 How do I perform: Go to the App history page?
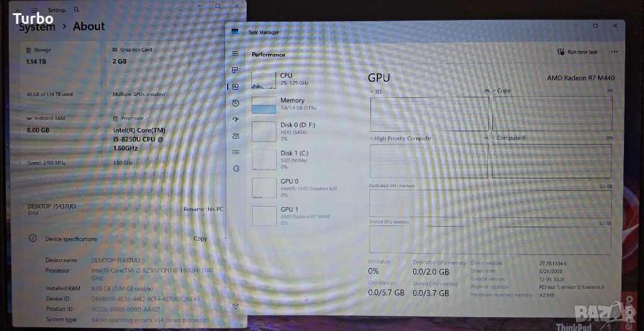(x=235, y=103)
